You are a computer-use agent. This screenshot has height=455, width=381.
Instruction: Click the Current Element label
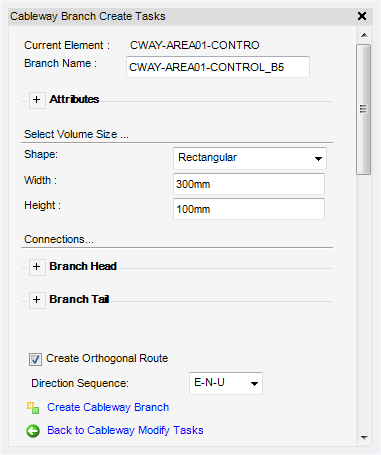coord(67,45)
